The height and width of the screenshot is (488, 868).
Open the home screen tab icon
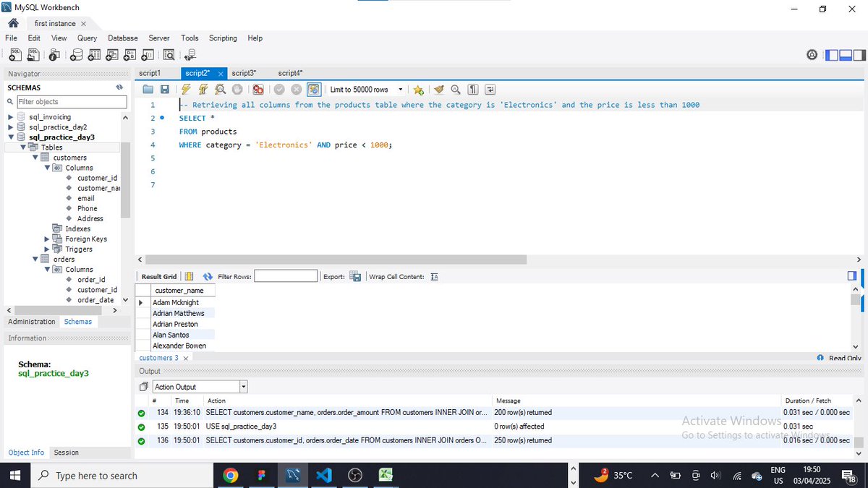point(13,23)
